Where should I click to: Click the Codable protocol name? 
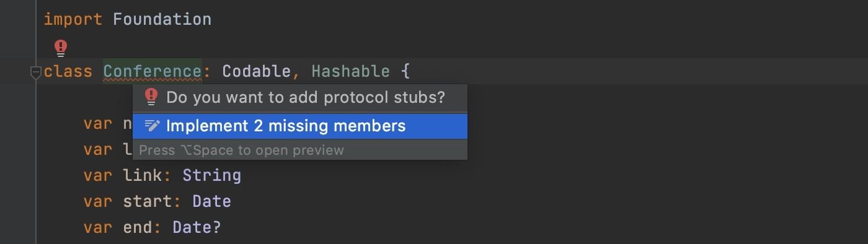tap(257, 72)
